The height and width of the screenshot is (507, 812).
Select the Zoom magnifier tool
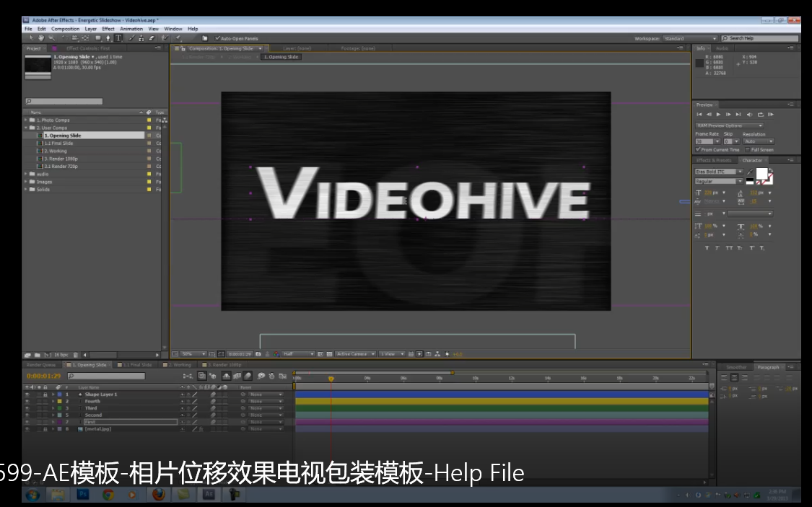pos(52,38)
